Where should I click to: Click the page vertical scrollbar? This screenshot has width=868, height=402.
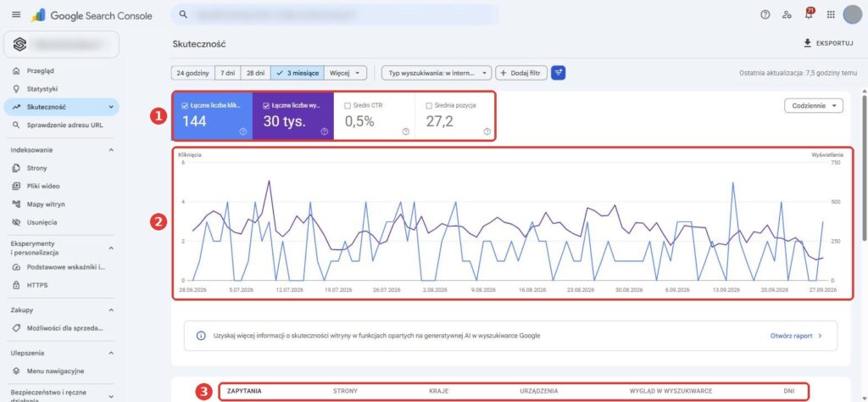coord(864,166)
